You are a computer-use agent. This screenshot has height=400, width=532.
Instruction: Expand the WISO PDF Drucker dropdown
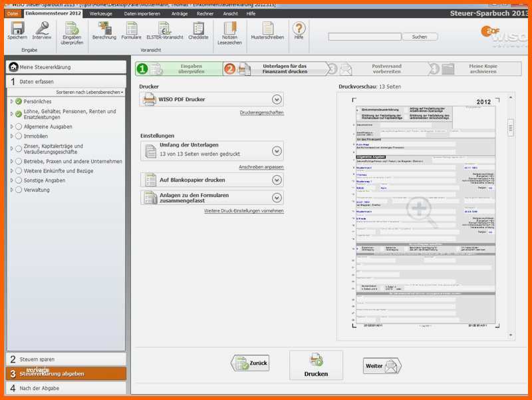point(277,99)
